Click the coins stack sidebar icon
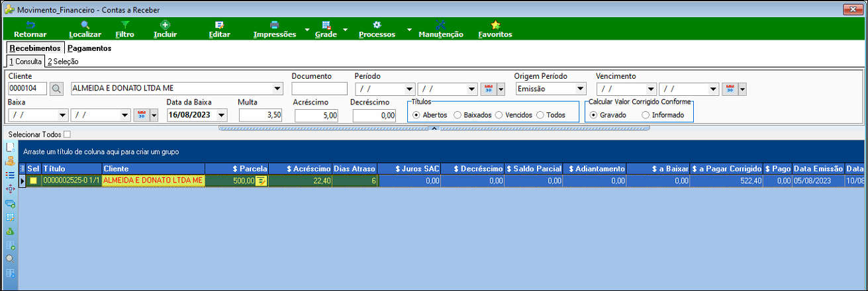The width and height of the screenshot is (868, 291). click(x=10, y=161)
